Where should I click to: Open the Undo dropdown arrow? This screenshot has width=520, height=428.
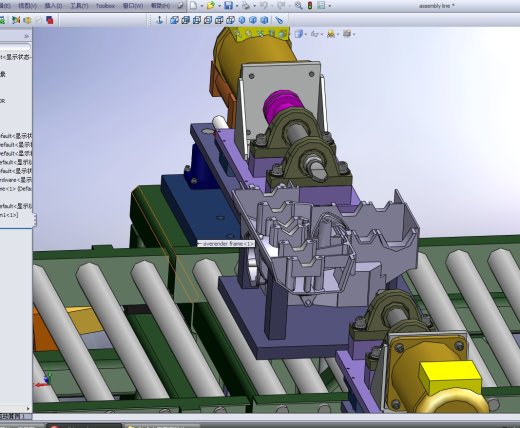click(x=272, y=6)
